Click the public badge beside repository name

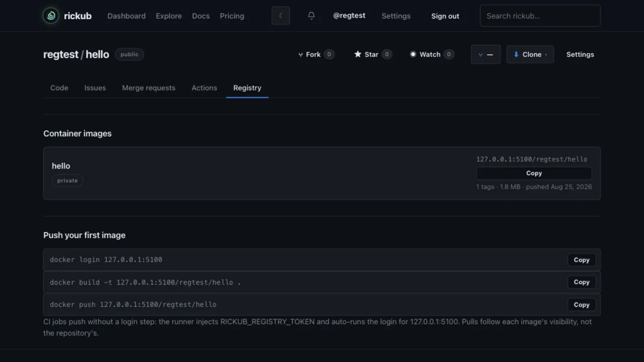[129, 54]
